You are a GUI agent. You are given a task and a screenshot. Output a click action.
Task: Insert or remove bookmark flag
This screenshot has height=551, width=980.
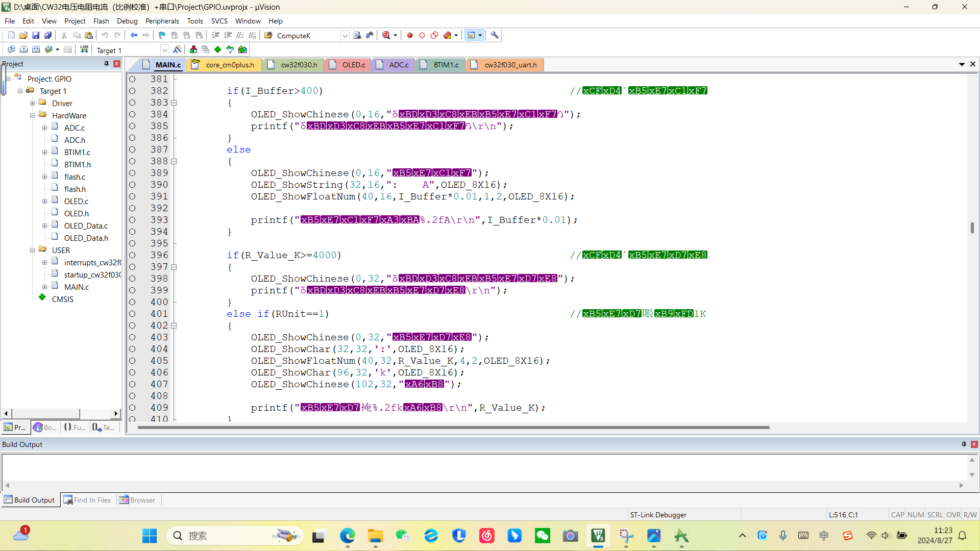[x=162, y=35]
